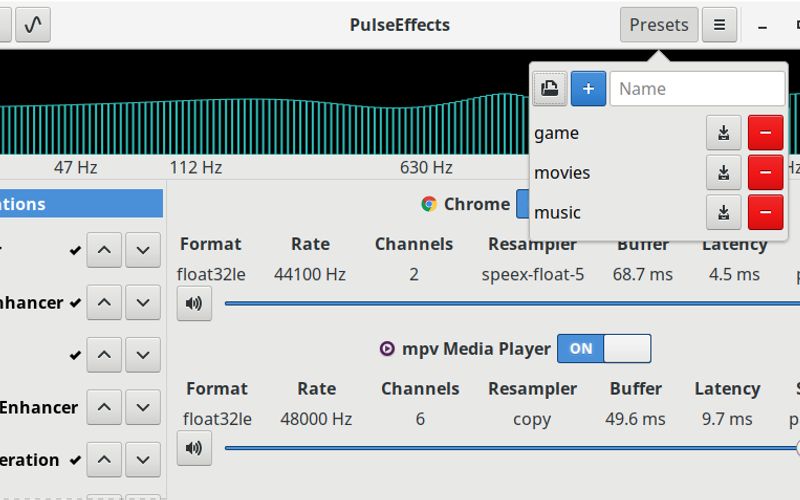Adjust the Chrome volume slider
Image resolution: width=800 pixels, height=500 pixels.
coord(512,304)
